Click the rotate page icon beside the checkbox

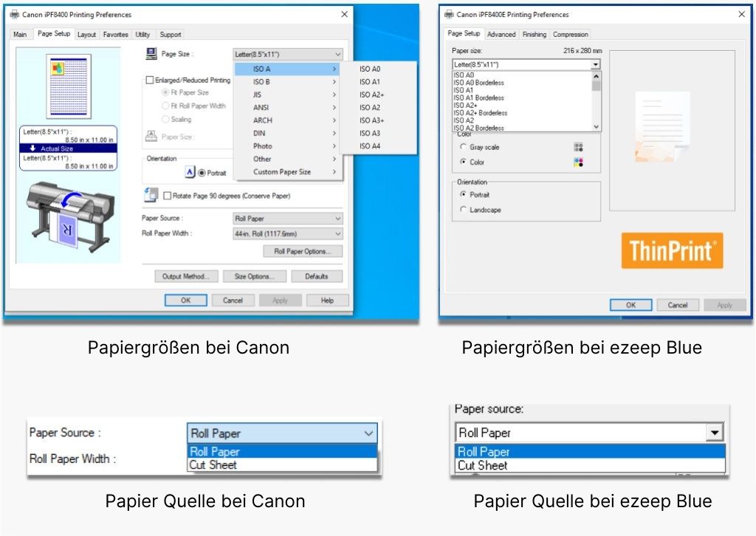(x=151, y=195)
